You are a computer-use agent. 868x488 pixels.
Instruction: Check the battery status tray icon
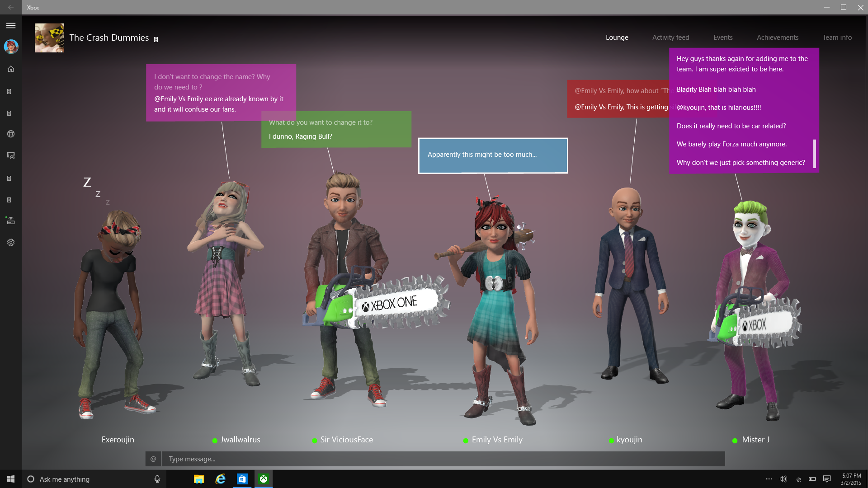(812, 479)
